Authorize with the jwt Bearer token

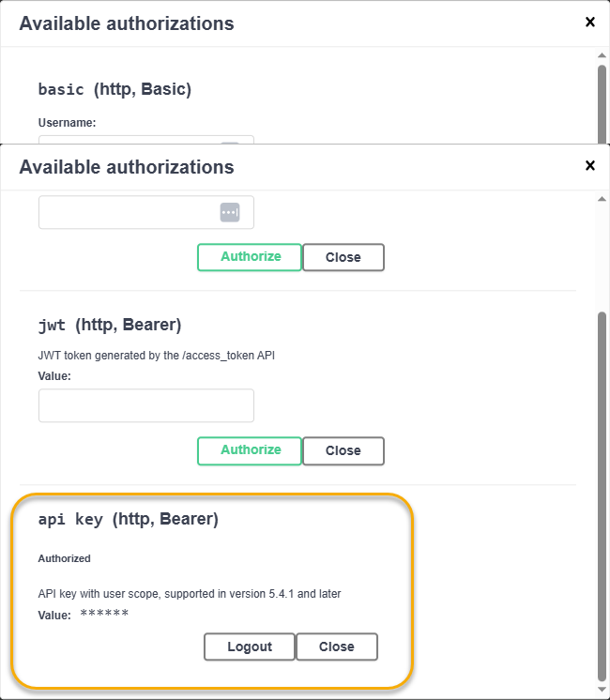tap(250, 450)
